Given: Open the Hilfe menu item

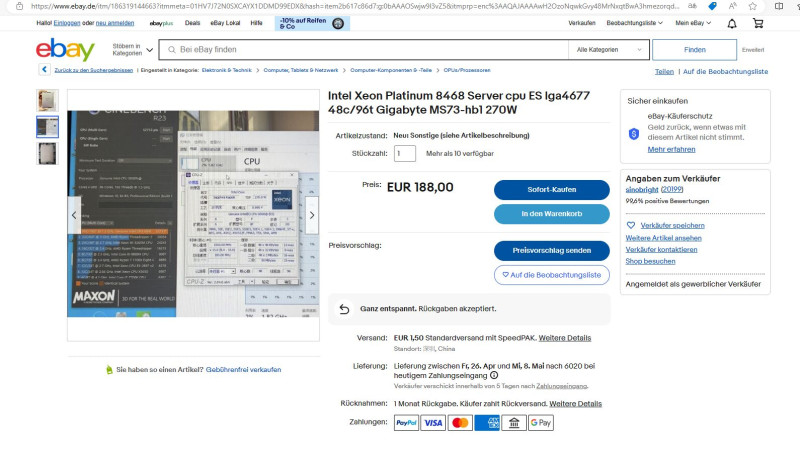Looking at the screenshot, I should (256, 23).
